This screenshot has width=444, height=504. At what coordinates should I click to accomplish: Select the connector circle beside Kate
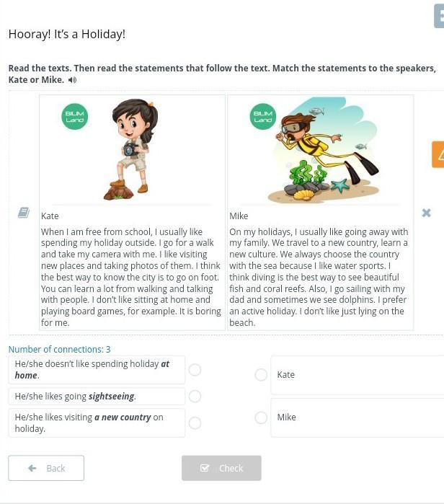[x=261, y=375]
